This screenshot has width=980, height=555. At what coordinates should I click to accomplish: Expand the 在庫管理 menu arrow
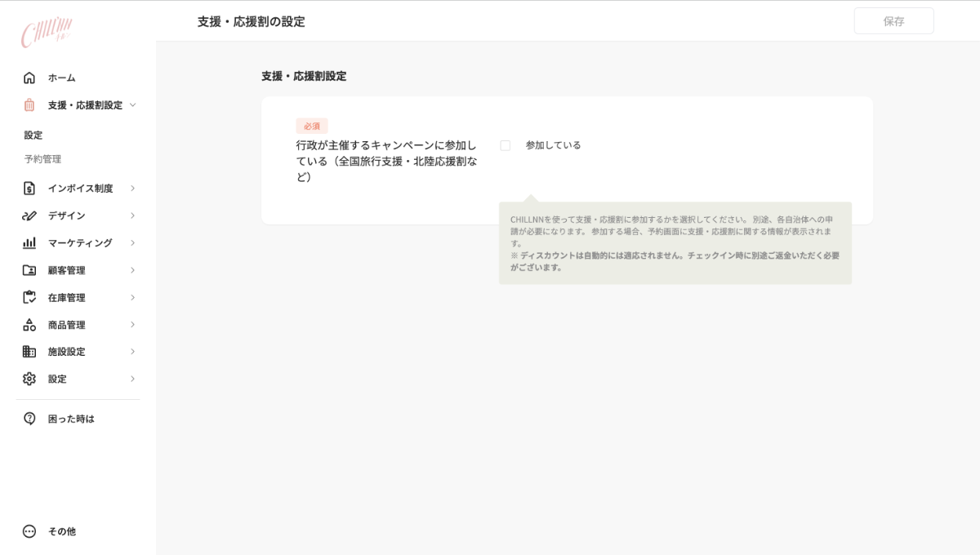point(132,298)
